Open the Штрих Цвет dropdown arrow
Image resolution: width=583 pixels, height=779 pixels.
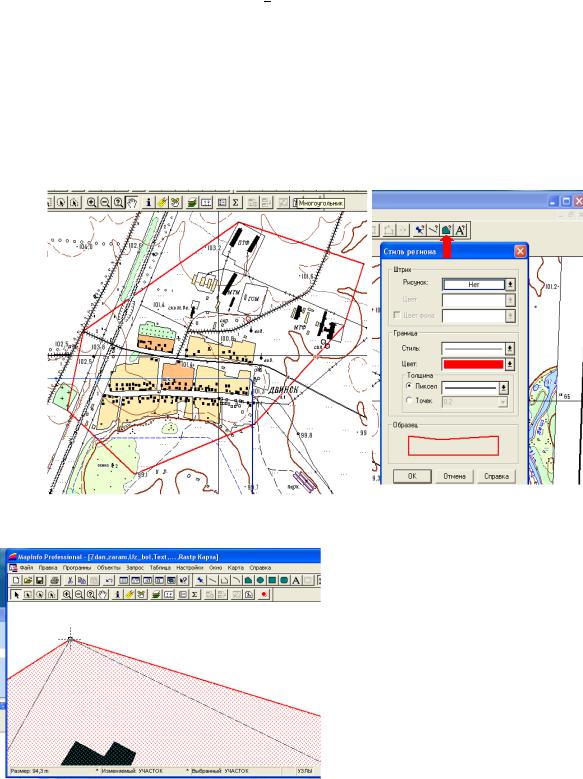[510, 300]
